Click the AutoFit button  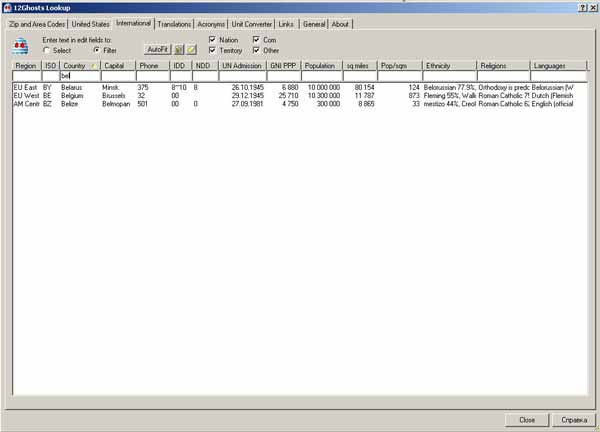(x=158, y=50)
